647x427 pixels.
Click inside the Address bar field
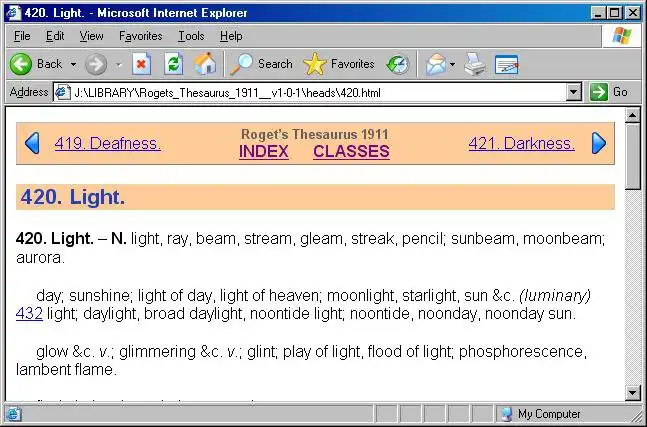tap(318, 92)
